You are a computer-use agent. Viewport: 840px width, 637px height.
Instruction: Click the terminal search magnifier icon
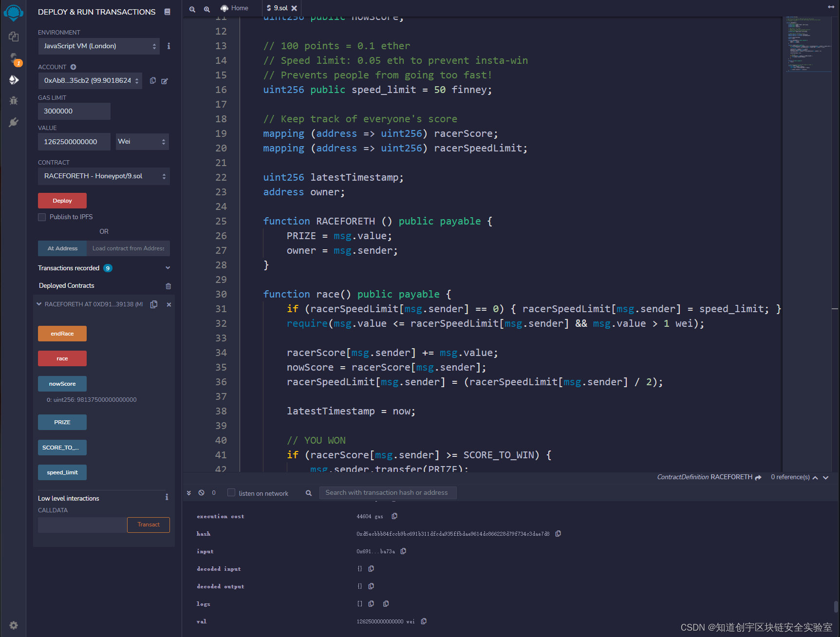(x=309, y=493)
